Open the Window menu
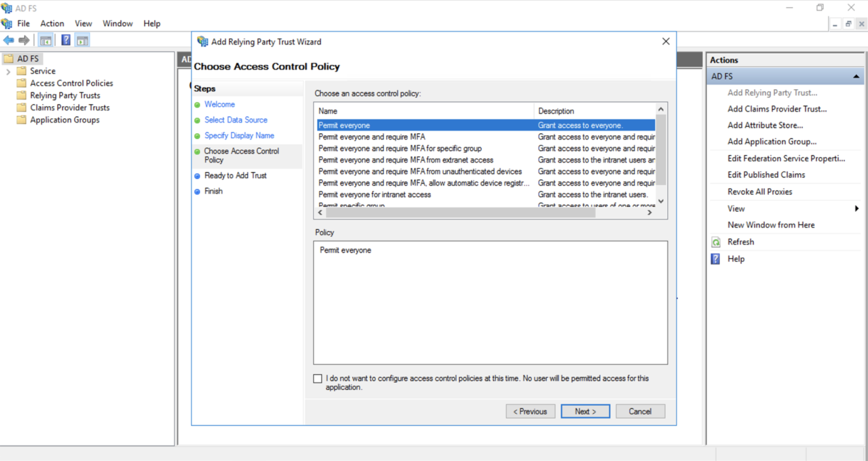The width and height of the screenshot is (868, 461). [117, 23]
